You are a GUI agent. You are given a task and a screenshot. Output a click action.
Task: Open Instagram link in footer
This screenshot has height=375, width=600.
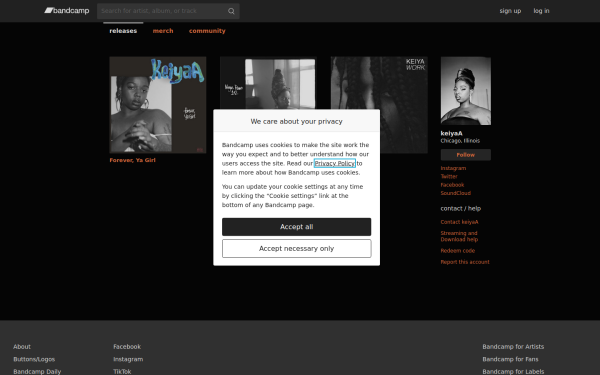tap(128, 359)
